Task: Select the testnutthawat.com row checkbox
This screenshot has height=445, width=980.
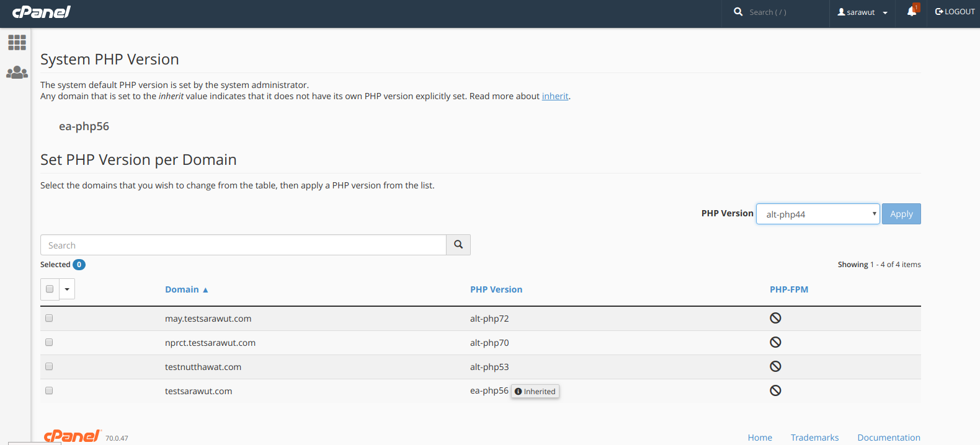Action: click(49, 366)
